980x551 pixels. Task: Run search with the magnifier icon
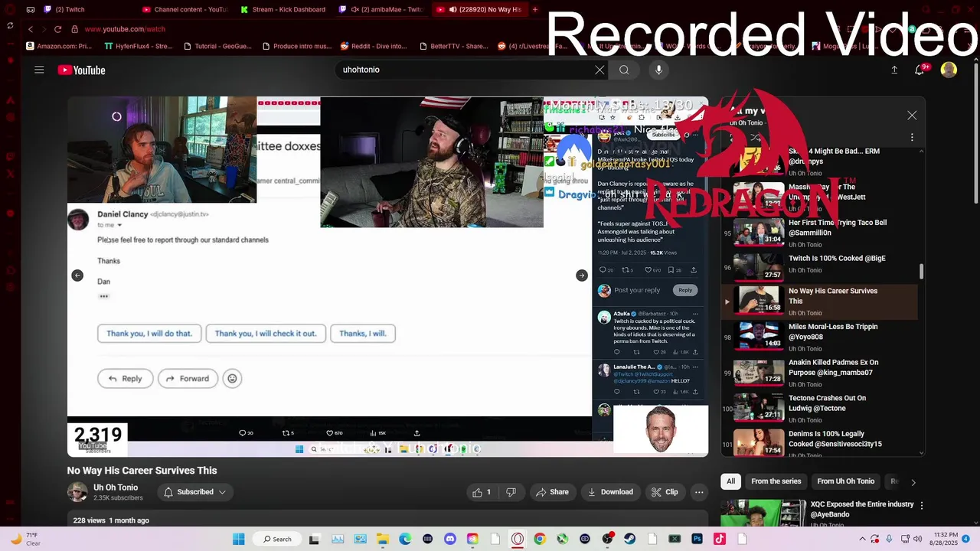(624, 70)
